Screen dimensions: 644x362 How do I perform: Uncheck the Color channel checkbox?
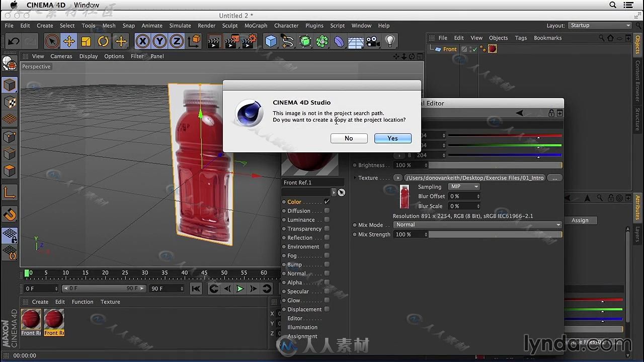(327, 202)
